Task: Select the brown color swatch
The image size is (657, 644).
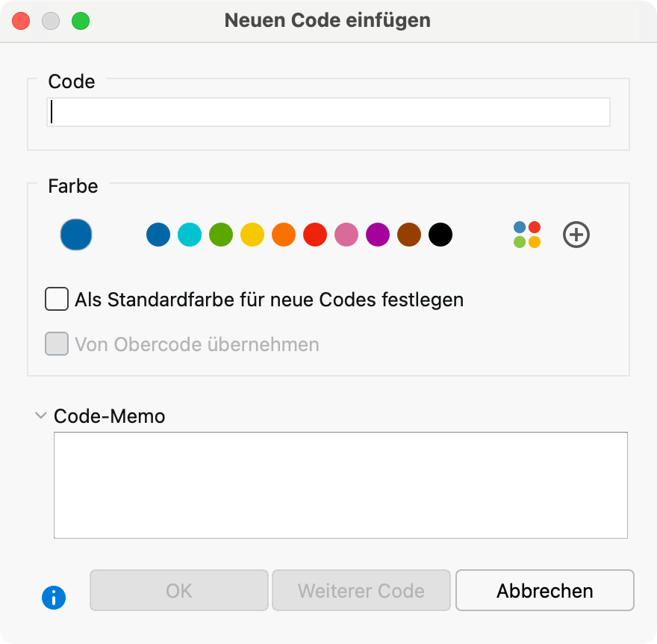Action: pos(409,235)
